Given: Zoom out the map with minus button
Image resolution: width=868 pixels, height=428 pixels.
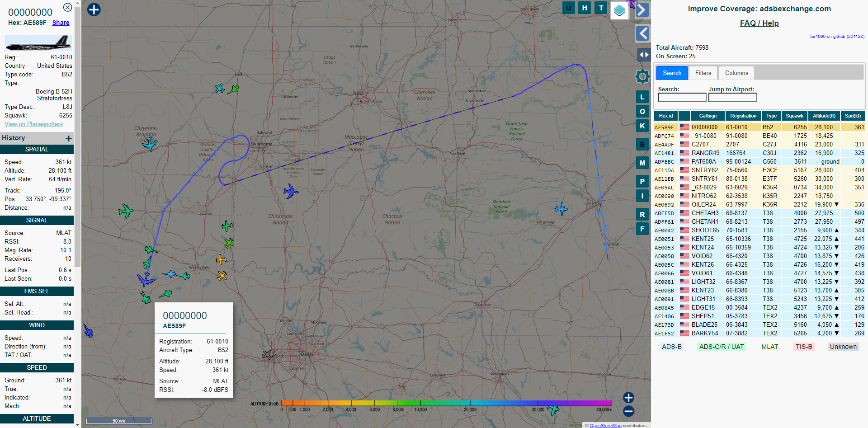Looking at the screenshot, I should tap(628, 411).
